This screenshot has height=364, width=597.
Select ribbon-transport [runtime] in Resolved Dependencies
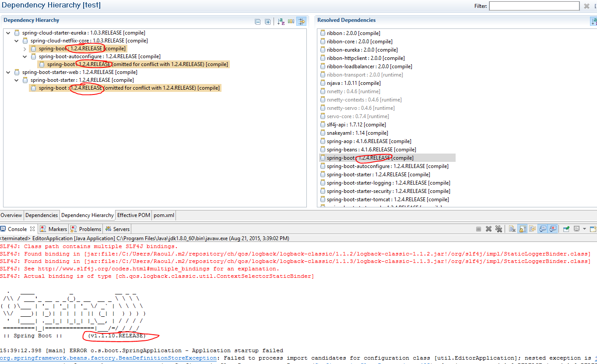362,75
